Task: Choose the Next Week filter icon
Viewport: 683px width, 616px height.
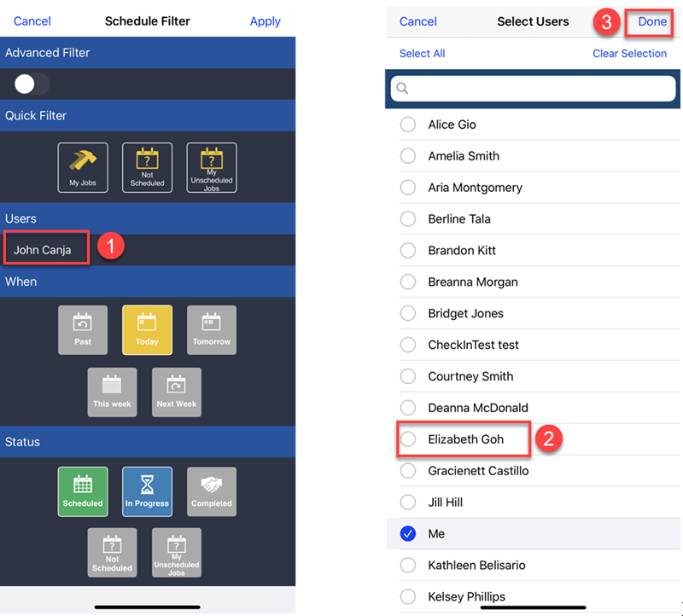Action: click(x=176, y=392)
